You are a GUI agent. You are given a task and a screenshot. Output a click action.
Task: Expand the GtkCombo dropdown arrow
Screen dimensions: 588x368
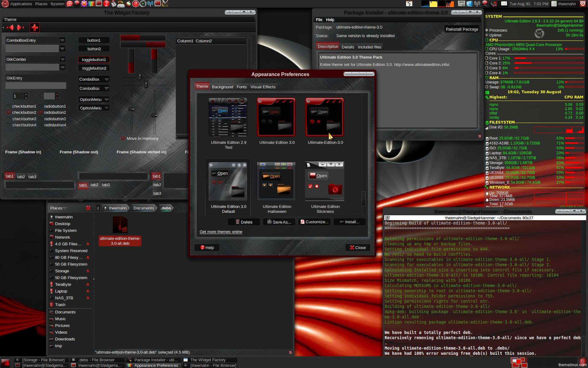(62, 59)
